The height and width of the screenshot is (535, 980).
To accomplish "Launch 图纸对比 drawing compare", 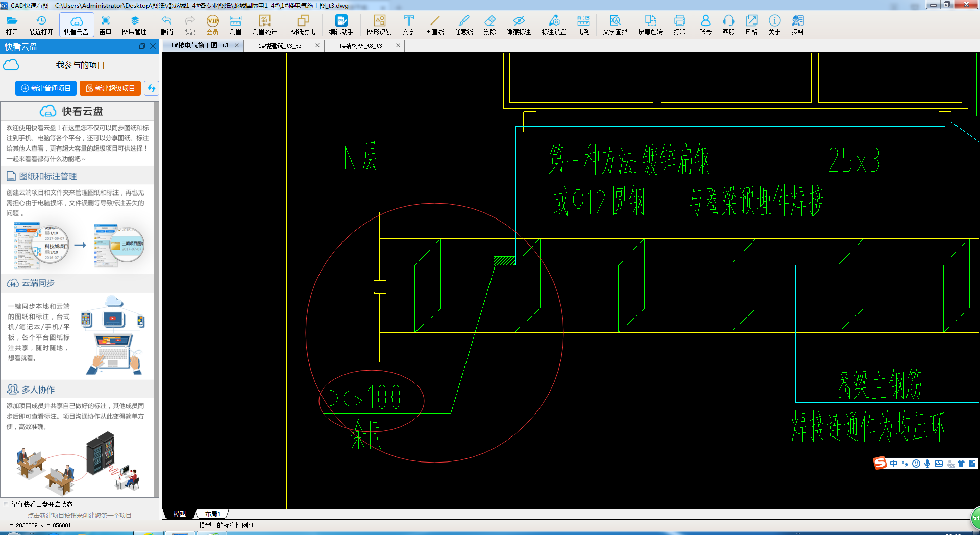I will (303, 25).
